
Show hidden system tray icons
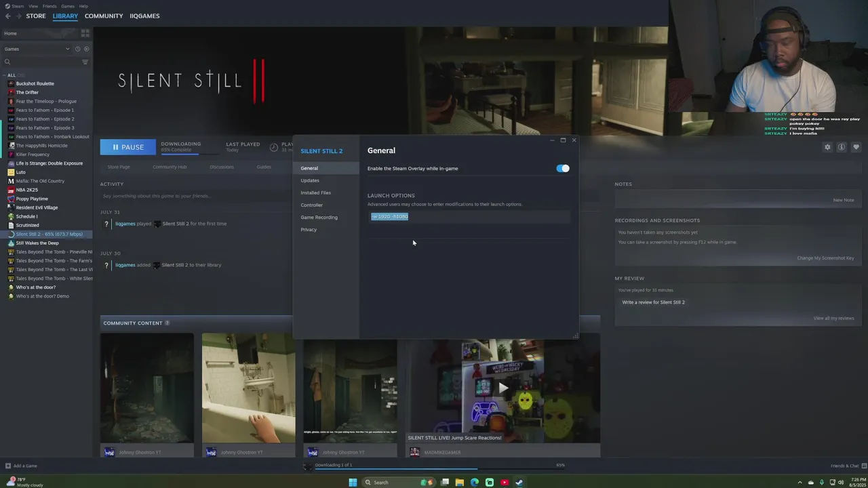[x=800, y=483]
